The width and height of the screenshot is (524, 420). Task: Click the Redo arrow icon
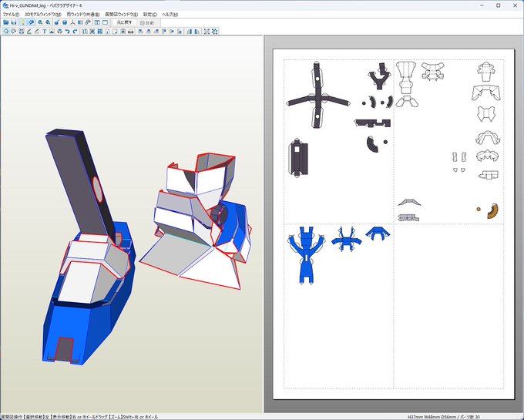pyautogui.click(x=76, y=32)
